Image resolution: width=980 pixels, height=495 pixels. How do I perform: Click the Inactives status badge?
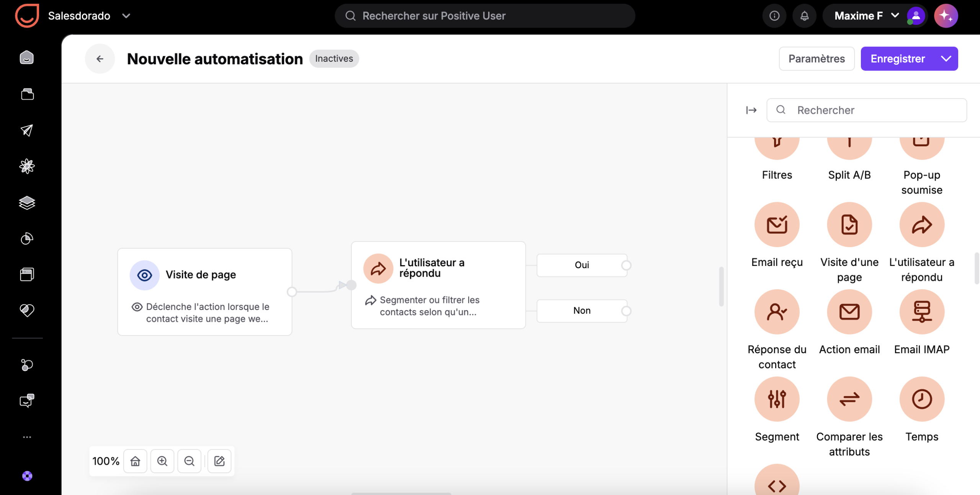pyautogui.click(x=334, y=59)
